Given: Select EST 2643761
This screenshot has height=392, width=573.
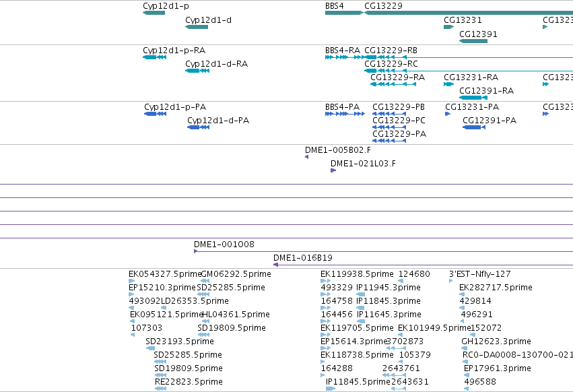Looking at the screenshot, I should click(394, 375).
